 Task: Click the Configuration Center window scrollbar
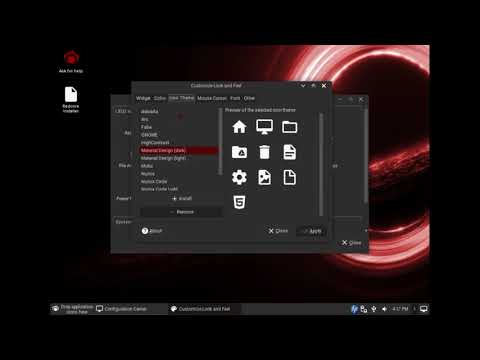(366, 155)
